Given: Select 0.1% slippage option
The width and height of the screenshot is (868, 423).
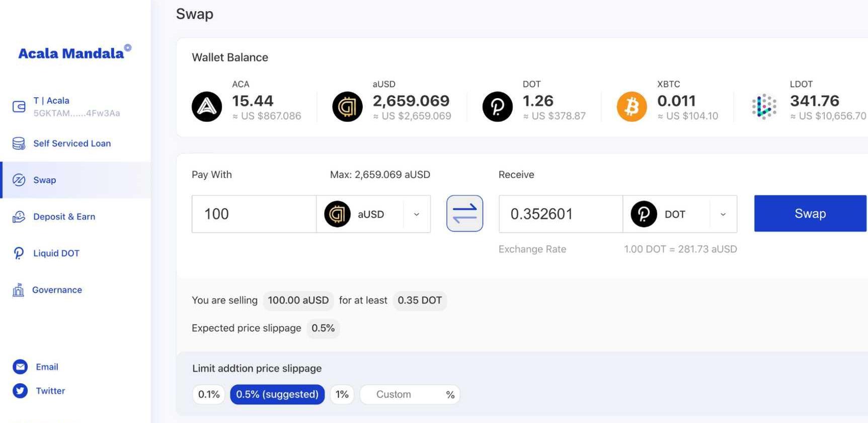Looking at the screenshot, I should point(208,394).
